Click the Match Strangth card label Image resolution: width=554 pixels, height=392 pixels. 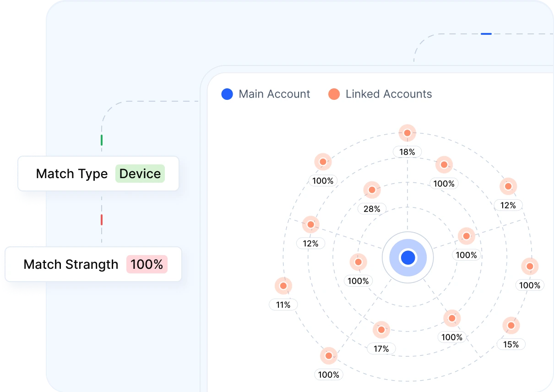pyautogui.click(x=71, y=264)
